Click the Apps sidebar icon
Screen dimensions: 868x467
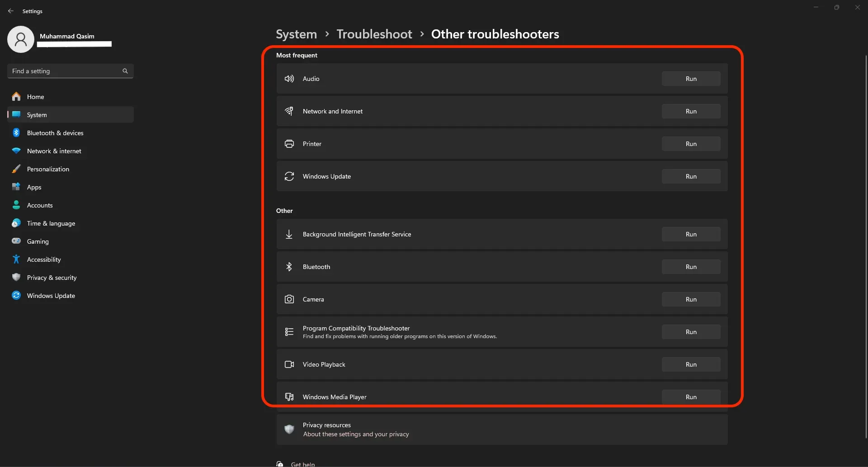pos(16,187)
